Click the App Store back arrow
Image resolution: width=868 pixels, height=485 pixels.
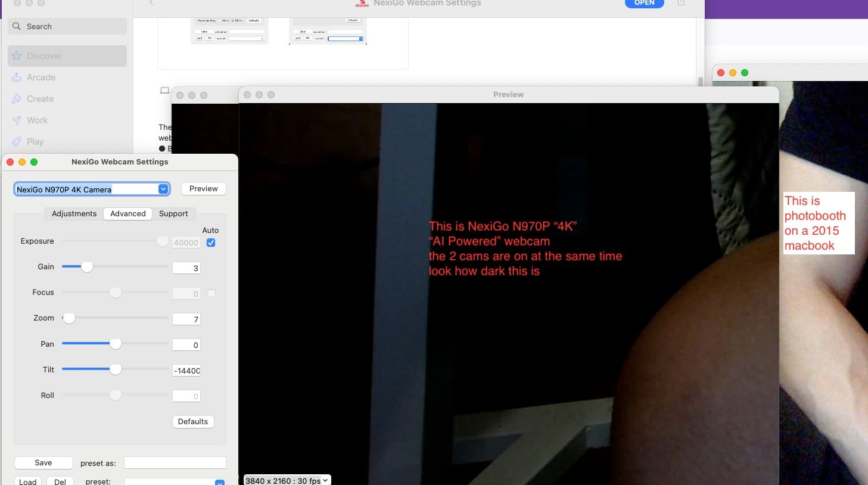point(151,3)
